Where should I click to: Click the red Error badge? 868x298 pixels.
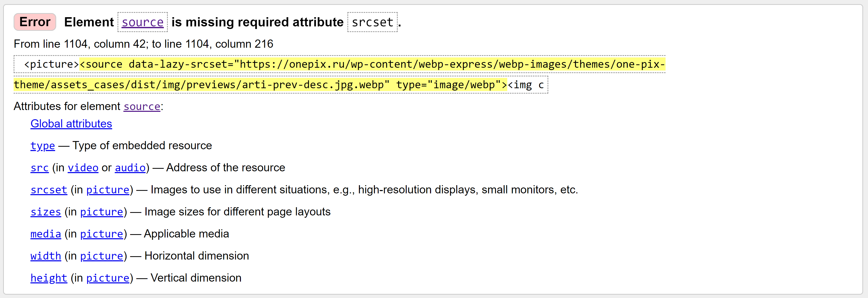tap(35, 22)
